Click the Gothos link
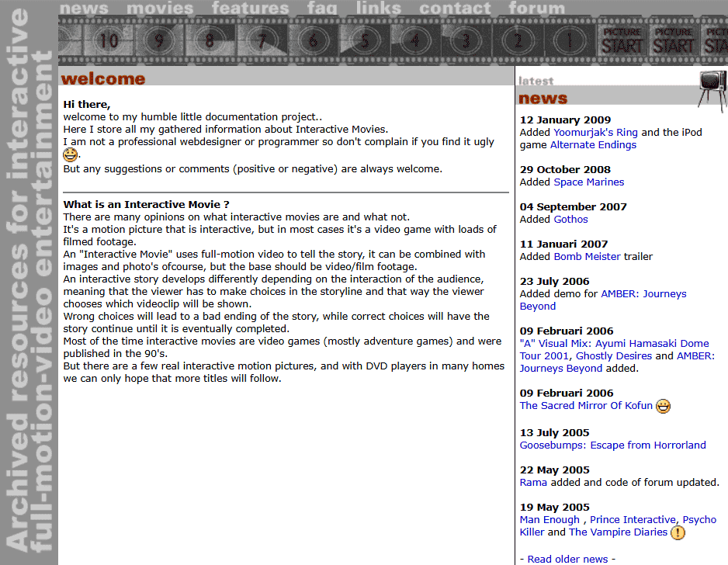This screenshot has height=565, width=728. 570,220
